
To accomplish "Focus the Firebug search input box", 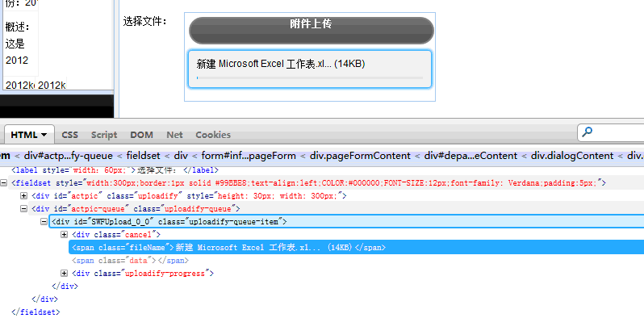I will (x=612, y=132).
